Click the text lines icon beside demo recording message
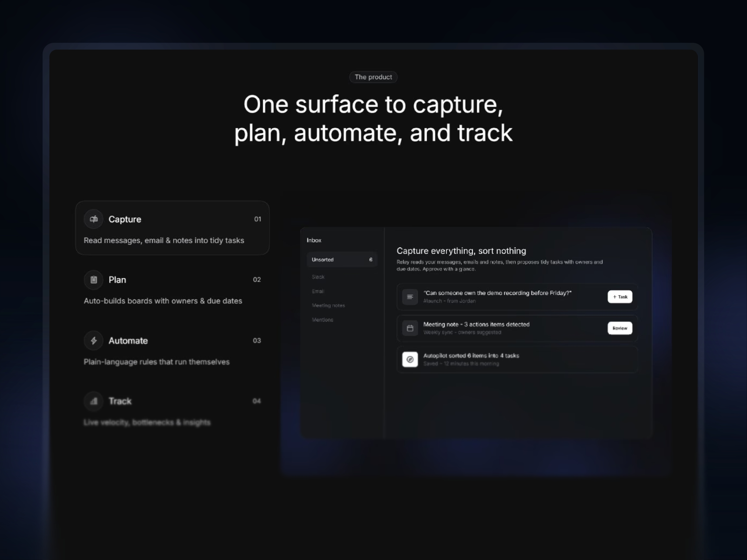Image resolution: width=747 pixels, height=560 pixels. 410,297
